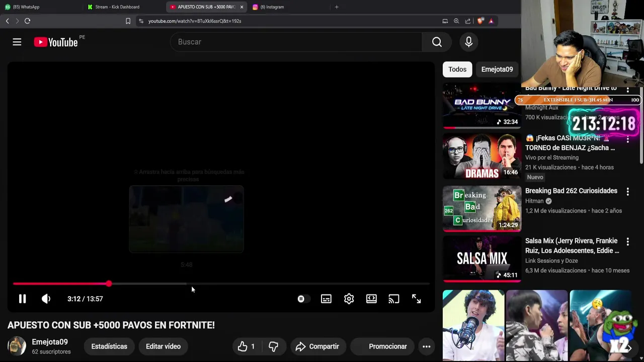The image size is (644, 362).
Task: Go to the YouTube home logo
Action: click(x=56, y=42)
